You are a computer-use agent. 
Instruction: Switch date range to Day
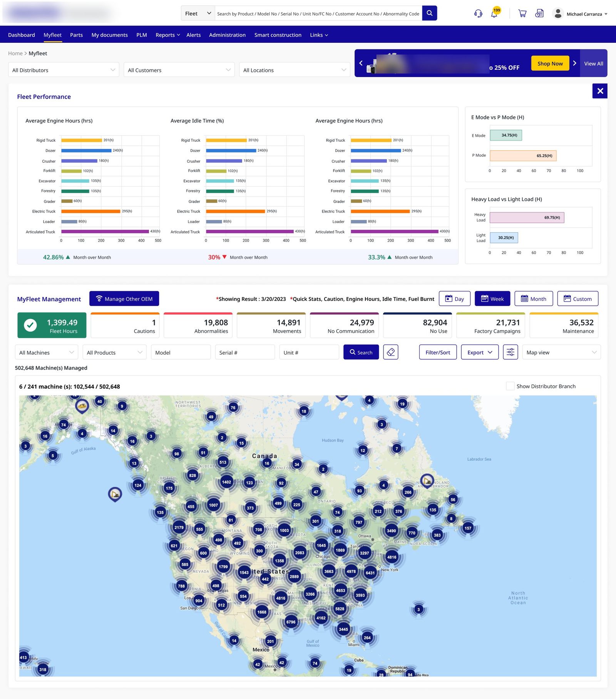click(455, 299)
